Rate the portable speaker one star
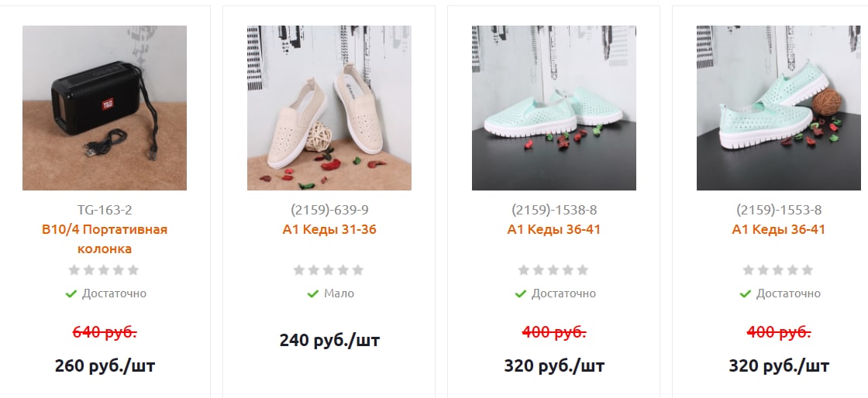 tap(74, 270)
